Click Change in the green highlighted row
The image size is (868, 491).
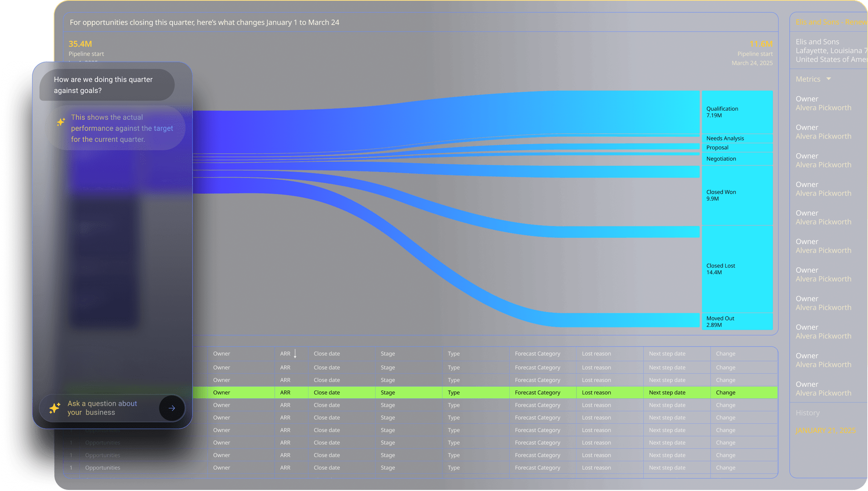click(x=726, y=393)
